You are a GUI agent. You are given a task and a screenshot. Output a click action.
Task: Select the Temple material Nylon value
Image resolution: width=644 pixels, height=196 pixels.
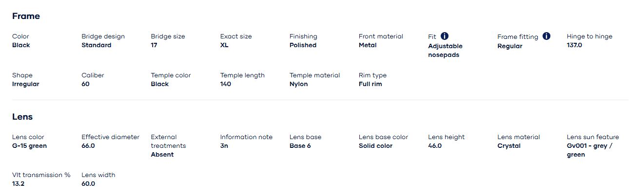(298, 84)
